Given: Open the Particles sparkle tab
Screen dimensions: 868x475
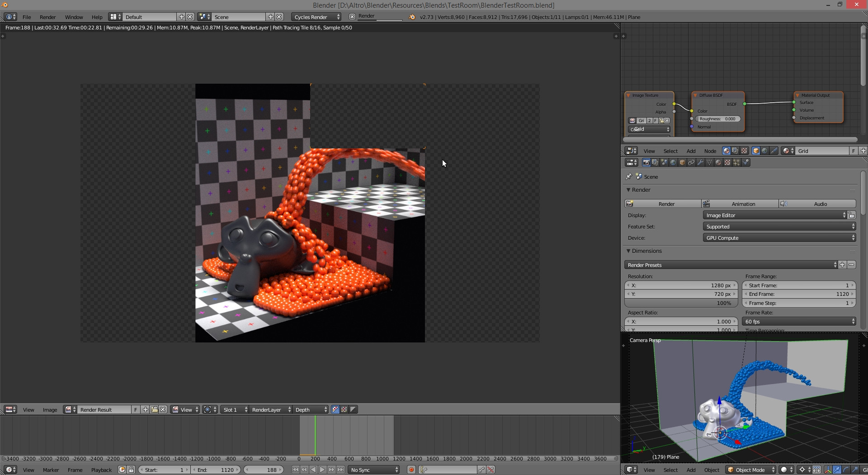Looking at the screenshot, I should (x=737, y=163).
